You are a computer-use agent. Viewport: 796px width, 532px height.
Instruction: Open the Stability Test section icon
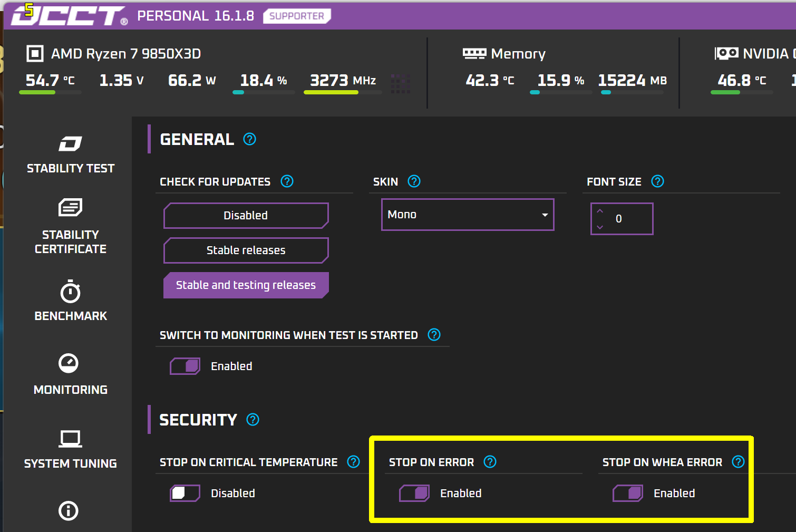click(70, 143)
